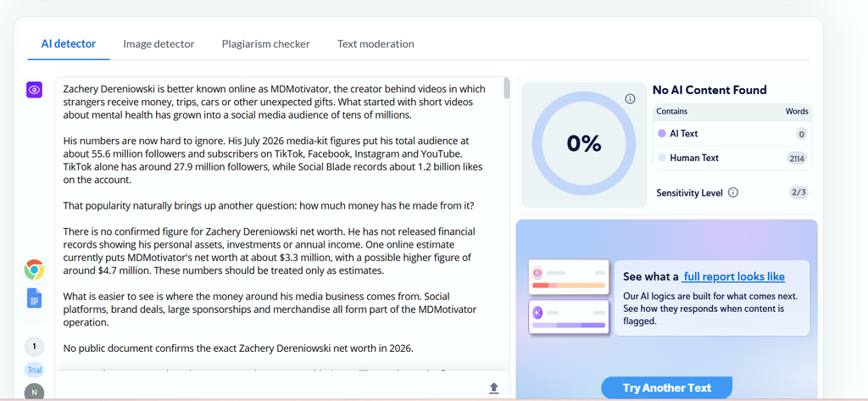This screenshot has width=868, height=401.
Task: Click the 'No AI Content Found' heading
Action: coord(709,90)
